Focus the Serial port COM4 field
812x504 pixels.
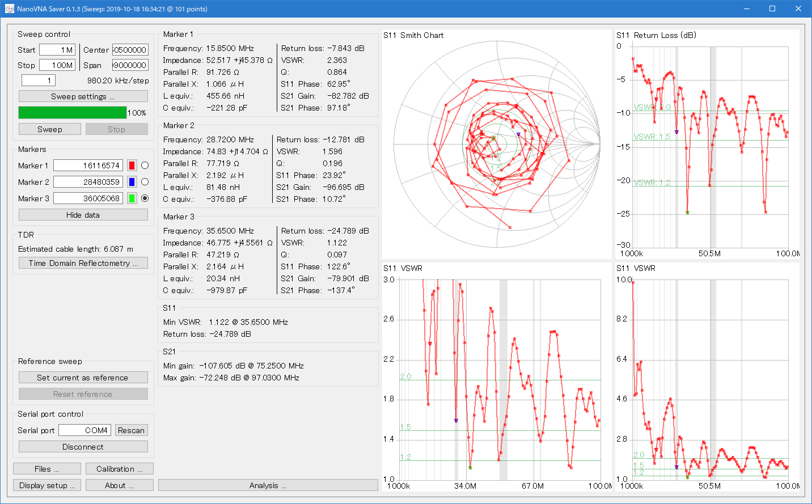(84, 430)
